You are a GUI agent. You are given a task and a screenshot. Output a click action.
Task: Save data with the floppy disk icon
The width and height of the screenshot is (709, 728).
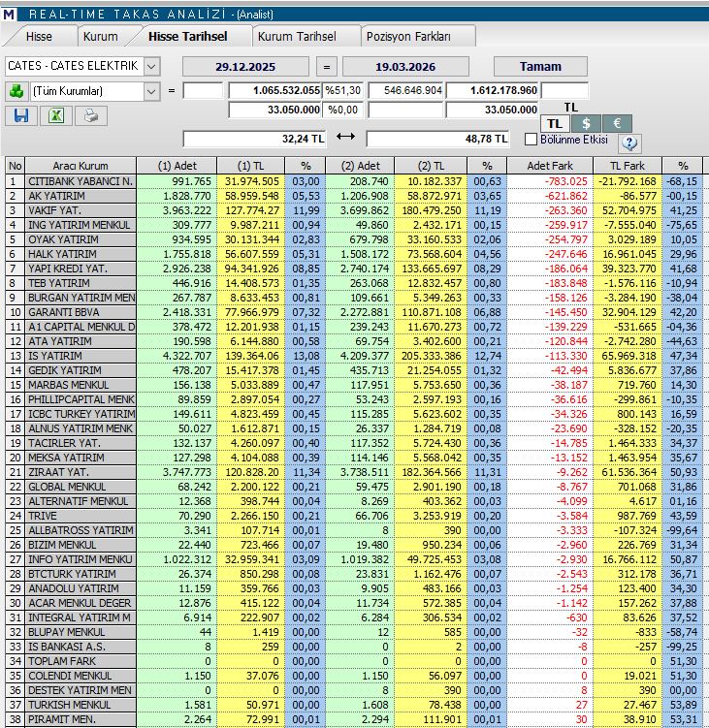click(x=21, y=115)
